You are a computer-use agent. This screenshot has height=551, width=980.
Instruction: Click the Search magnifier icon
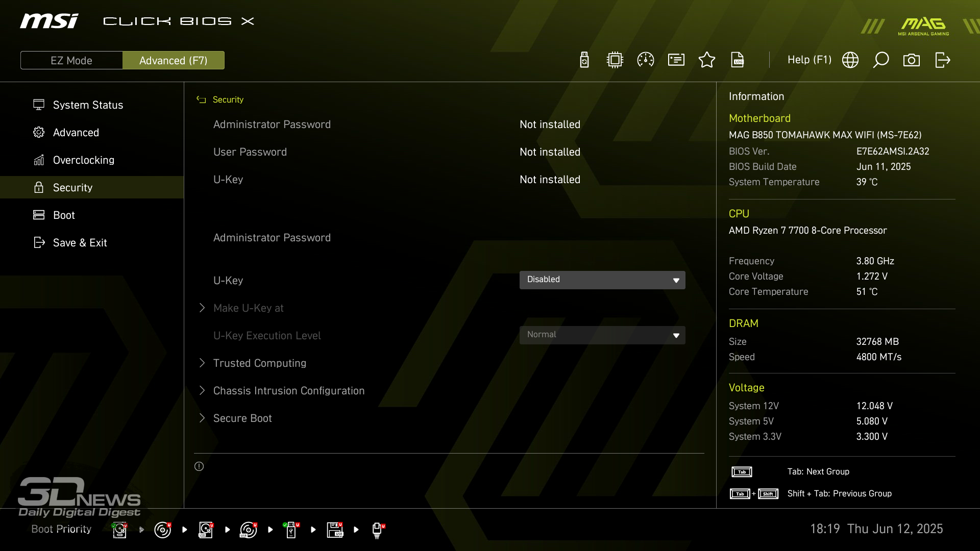881,60
